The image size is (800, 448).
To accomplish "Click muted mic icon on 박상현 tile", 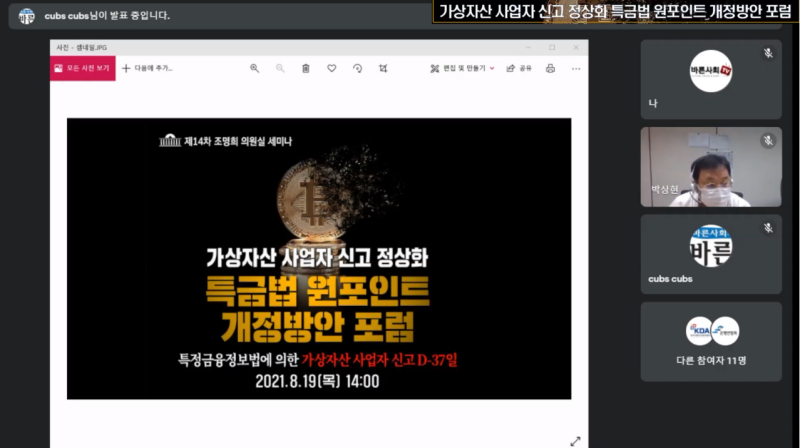I will (x=768, y=140).
